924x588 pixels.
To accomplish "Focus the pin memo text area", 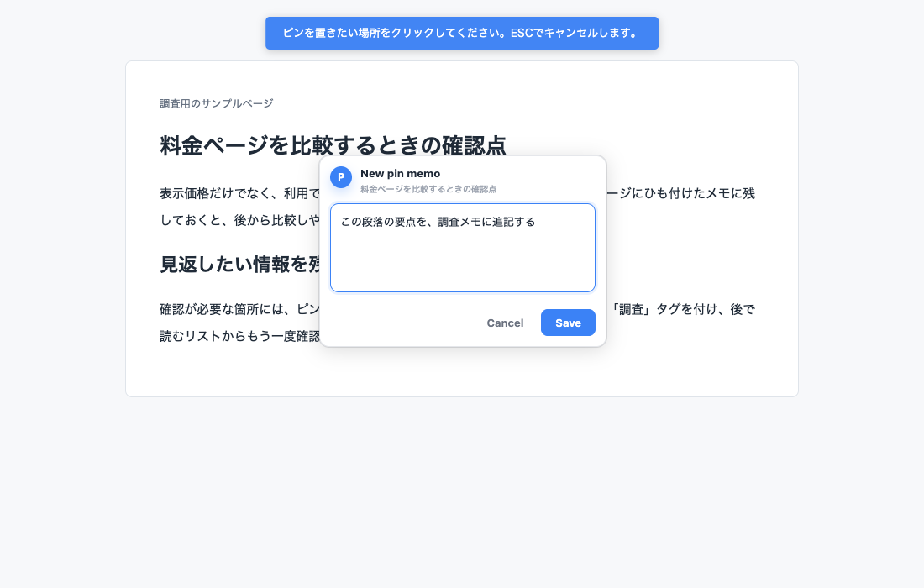I will pyautogui.click(x=463, y=248).
